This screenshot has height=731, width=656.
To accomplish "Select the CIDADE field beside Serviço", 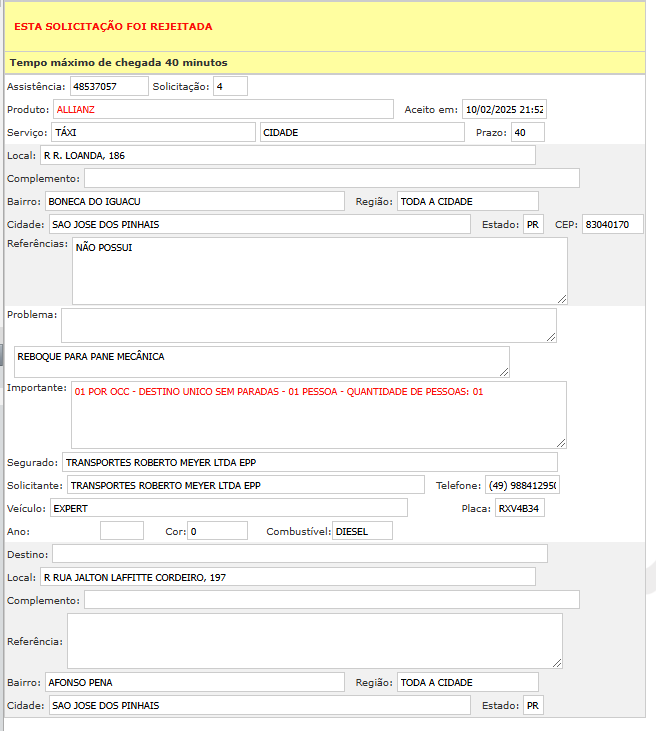I will [x=362, y=132].
